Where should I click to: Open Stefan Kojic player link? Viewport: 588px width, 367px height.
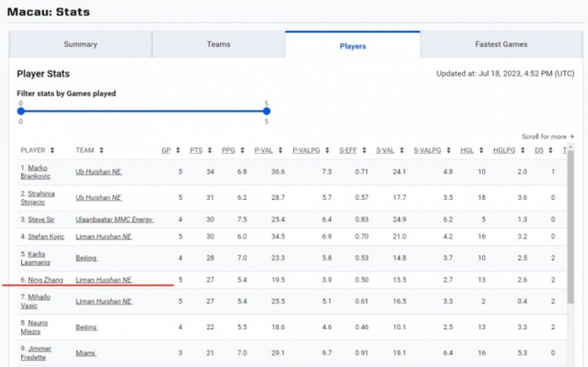(46, 237)
